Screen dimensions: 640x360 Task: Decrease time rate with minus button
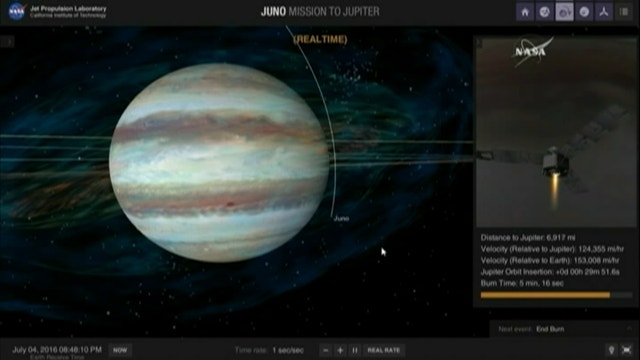coord(325,350)
